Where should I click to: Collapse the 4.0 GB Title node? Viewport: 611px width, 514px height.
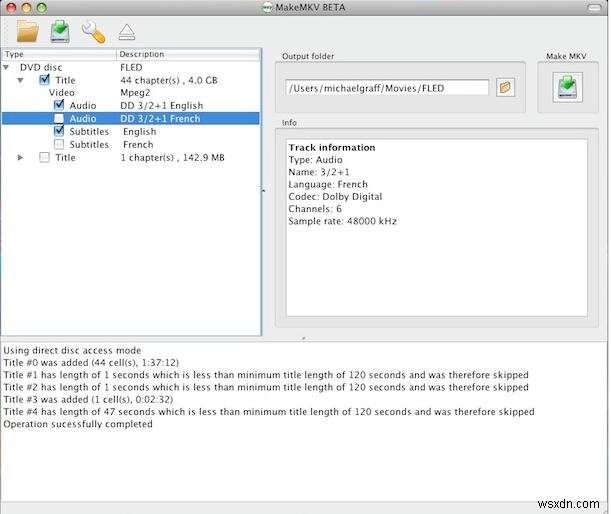click(x=20, y=80)
